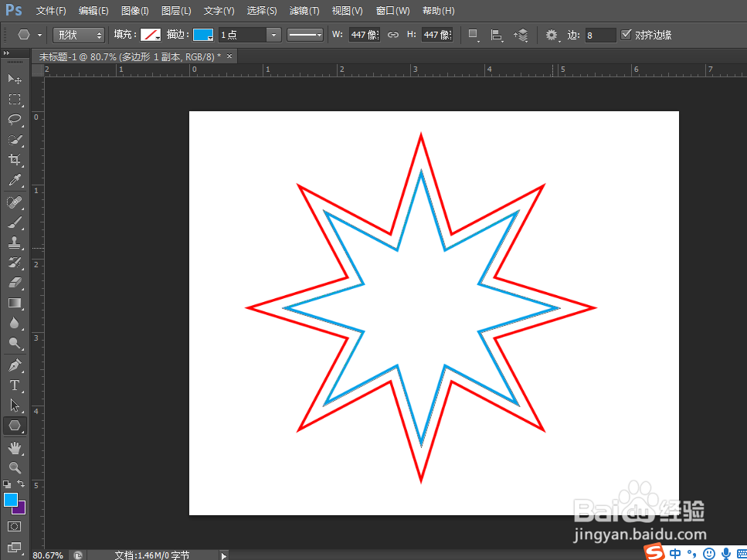Select the Eraser tool

click(15, 283)
